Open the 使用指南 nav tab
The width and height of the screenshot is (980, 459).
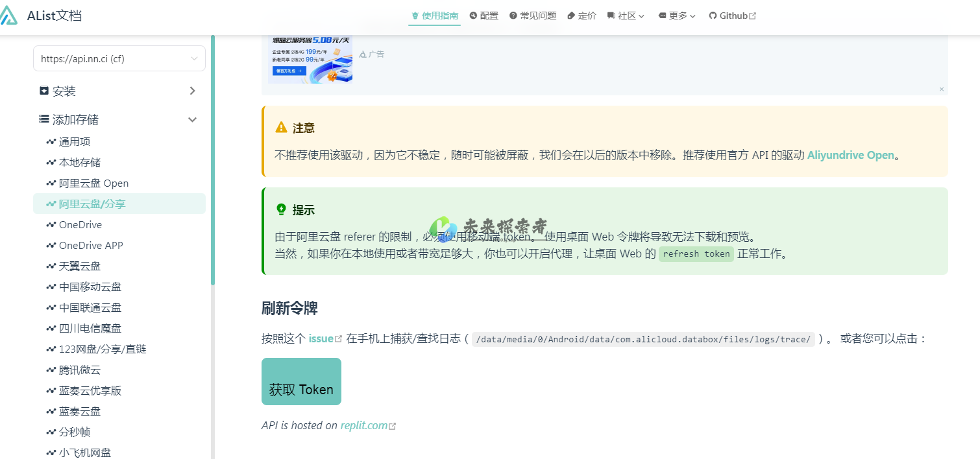tap(434, 16)
